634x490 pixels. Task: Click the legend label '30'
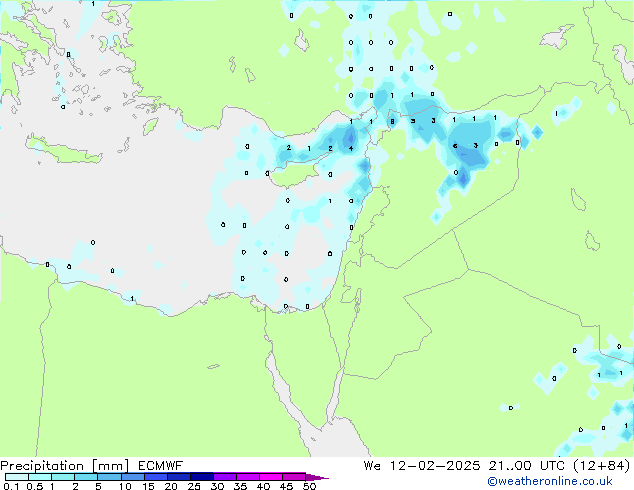coord(217,486)
